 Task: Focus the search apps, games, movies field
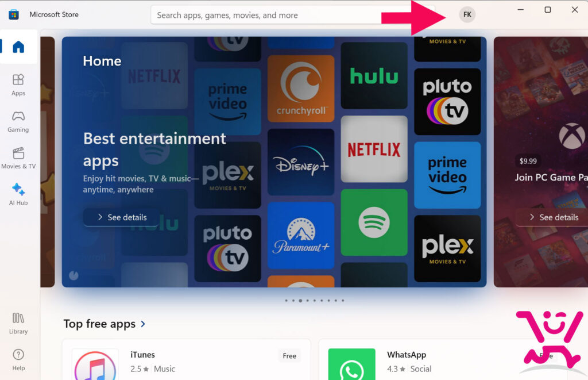point(292,15)
